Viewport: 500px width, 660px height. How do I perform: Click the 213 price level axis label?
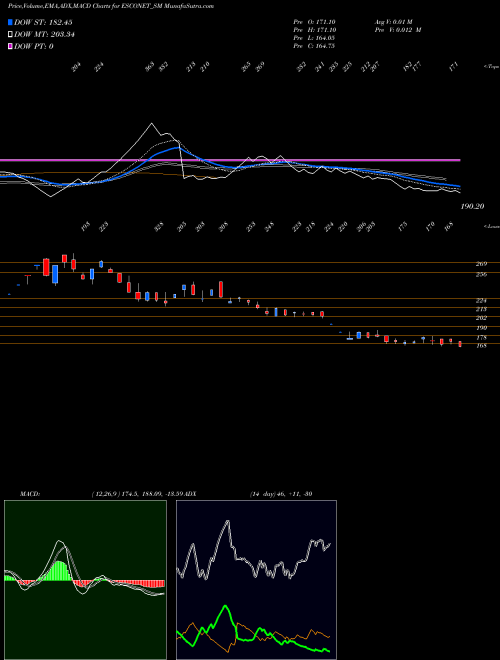click(481, 309)
